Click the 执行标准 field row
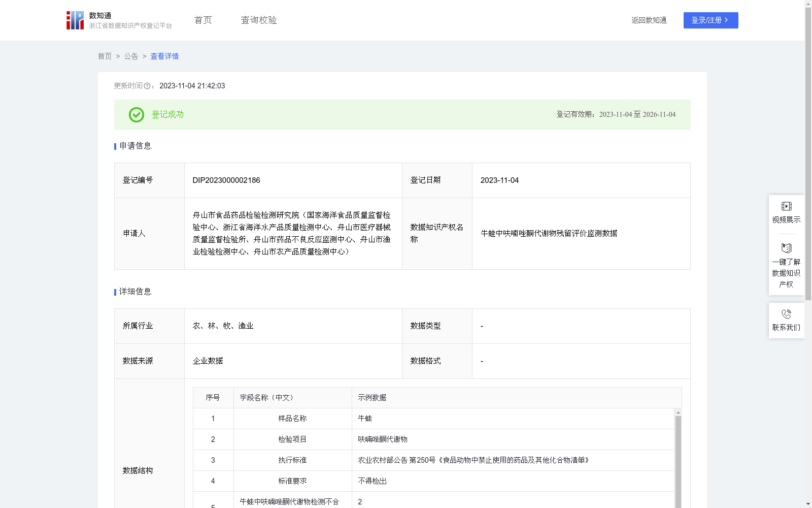812x508 pixels. (433, 460)
